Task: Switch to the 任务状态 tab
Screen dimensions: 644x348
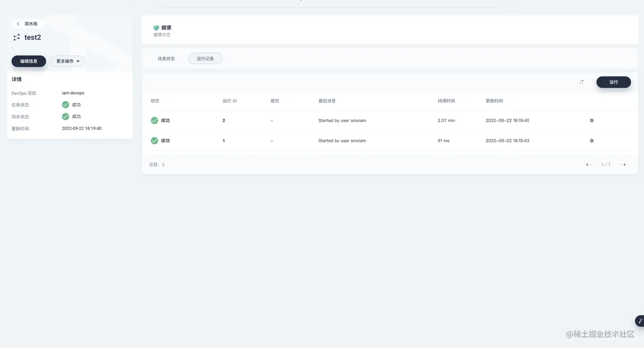Action: point(166,59)
